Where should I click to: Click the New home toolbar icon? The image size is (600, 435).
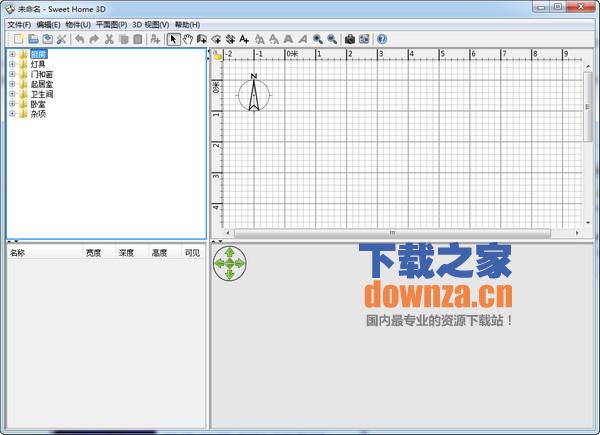[x=18, y=39]
